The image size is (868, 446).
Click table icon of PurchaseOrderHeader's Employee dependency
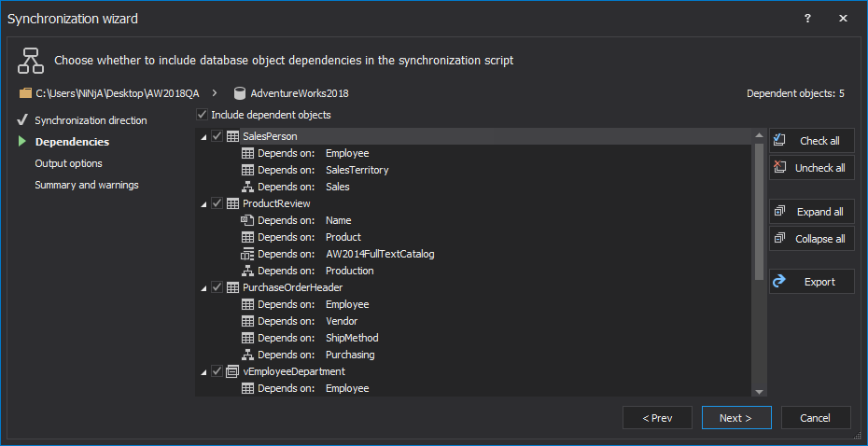pos(248,304)
